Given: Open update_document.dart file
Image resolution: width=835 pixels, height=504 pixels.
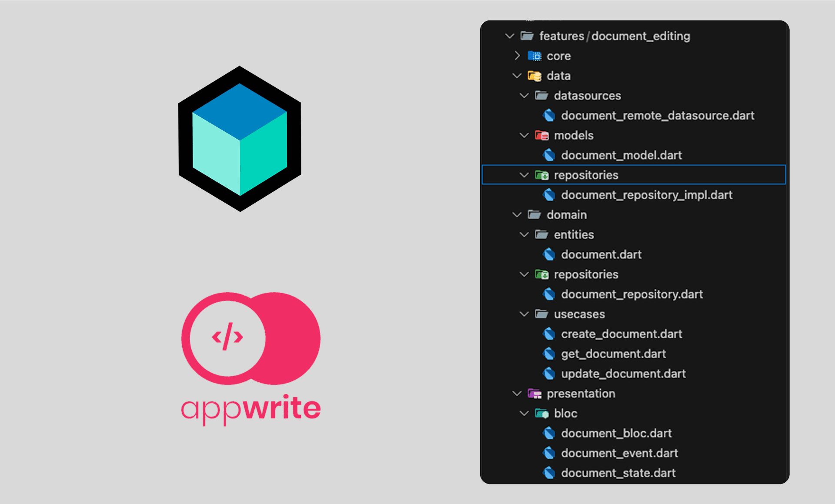Looking at the screenshot, I should [x=623, y=374].
